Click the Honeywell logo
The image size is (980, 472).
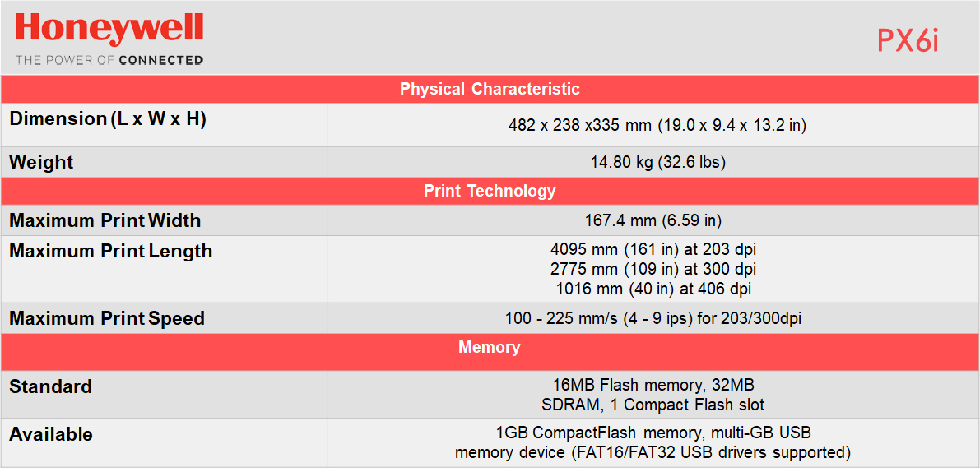click(x=109, y=30)
